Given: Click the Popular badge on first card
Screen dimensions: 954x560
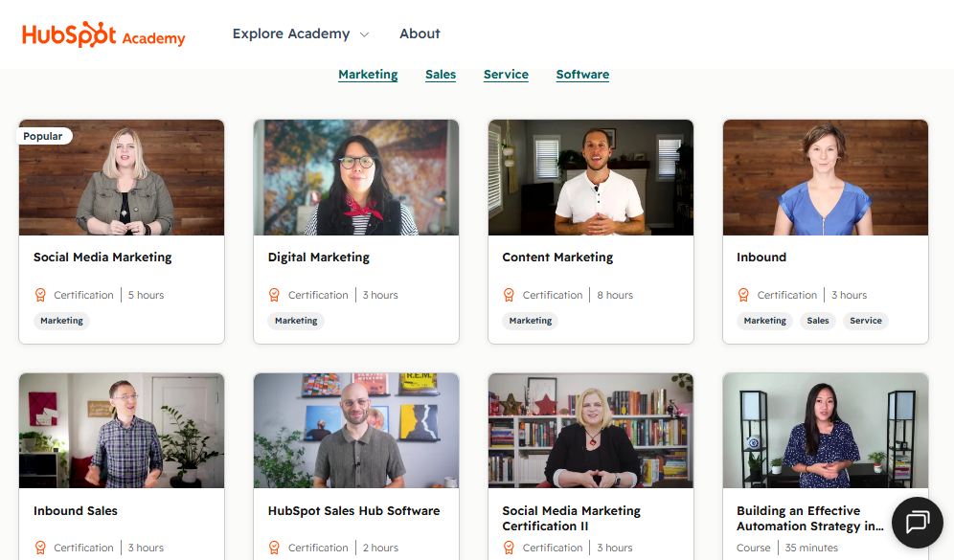Looking at the screenshot, I should click(44, 136).
